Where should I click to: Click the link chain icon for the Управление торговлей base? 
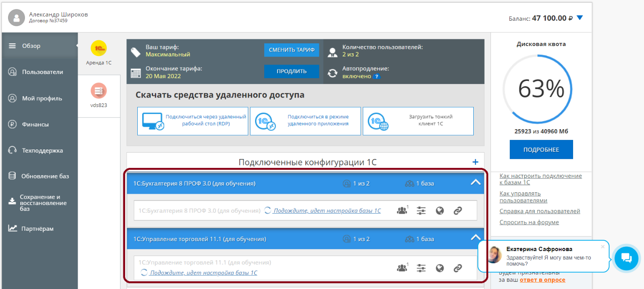pos(457,268)
